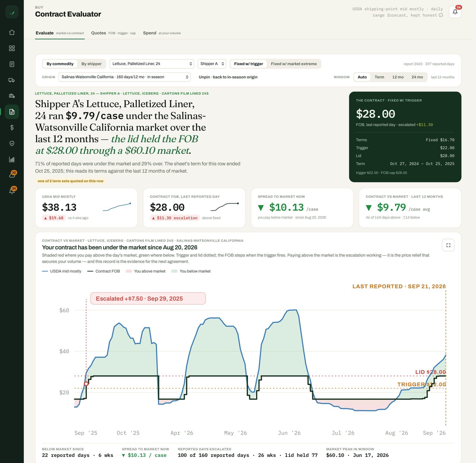Screen dimensions: 476x463
Task: Click the '$11.30 escalation' badge
Action: pyautogui.click(x=175, y=218)
